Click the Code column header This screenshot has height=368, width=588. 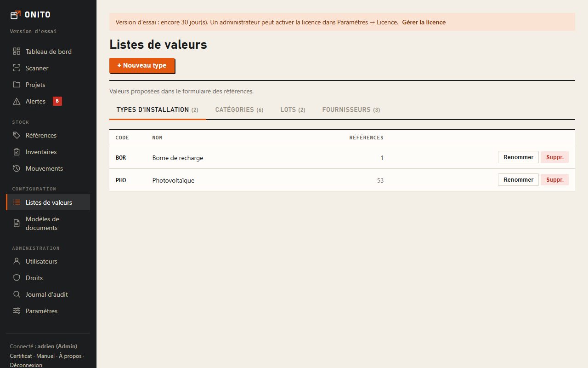click(122, 138)
